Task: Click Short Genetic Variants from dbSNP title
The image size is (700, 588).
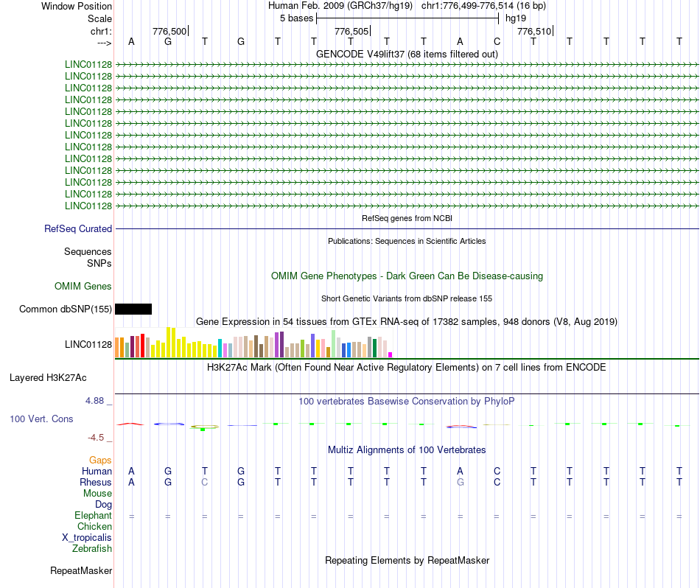Action: 407,298
